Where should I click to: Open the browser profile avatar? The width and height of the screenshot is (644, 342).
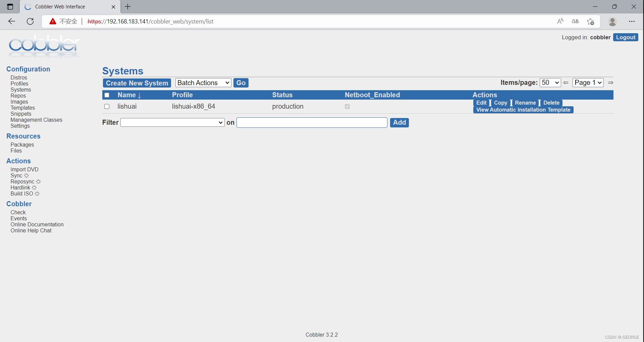pos(612,21)
